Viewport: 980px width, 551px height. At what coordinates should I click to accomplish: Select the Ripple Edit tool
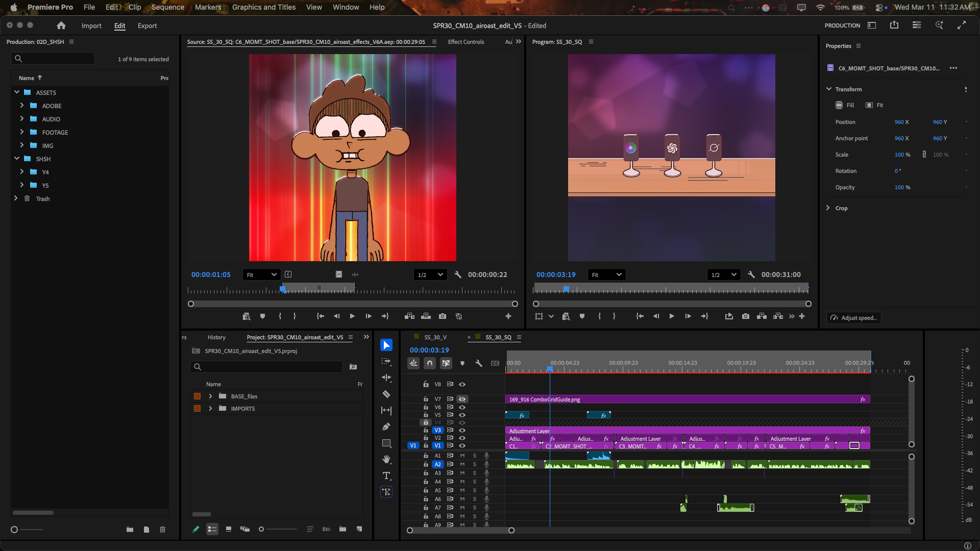pos(386,378)
